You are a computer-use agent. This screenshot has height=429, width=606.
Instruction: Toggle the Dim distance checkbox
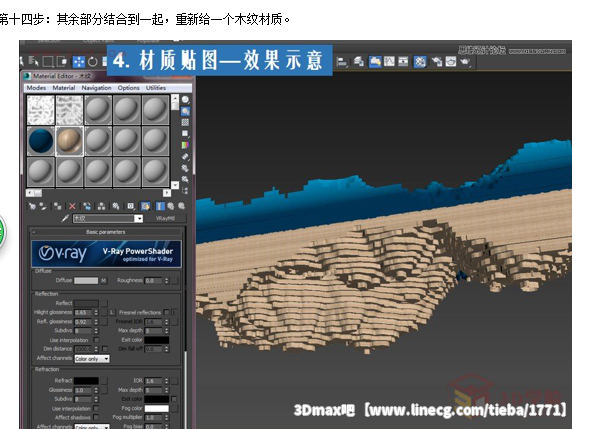[x=104, y=349]
